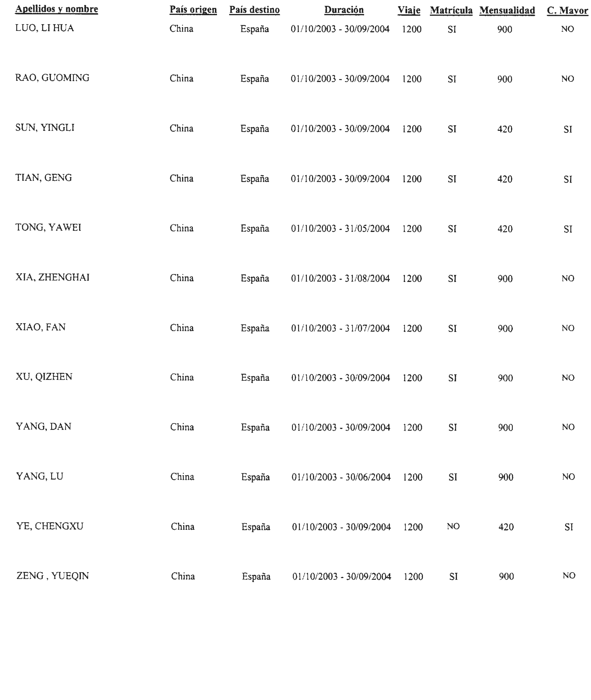Click the Duración column header
Viewport: 591px width, 700px height.
click(x=344, y=10)
